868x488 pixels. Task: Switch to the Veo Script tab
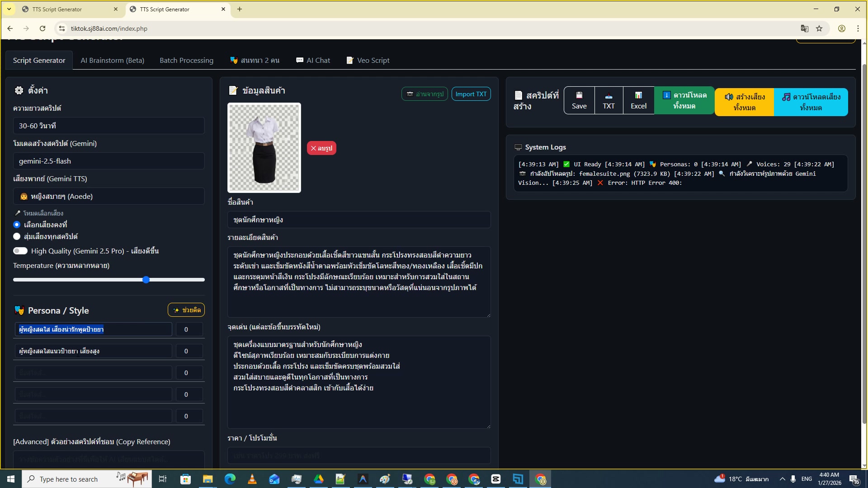pyautogui.click(x=368, y=60)
